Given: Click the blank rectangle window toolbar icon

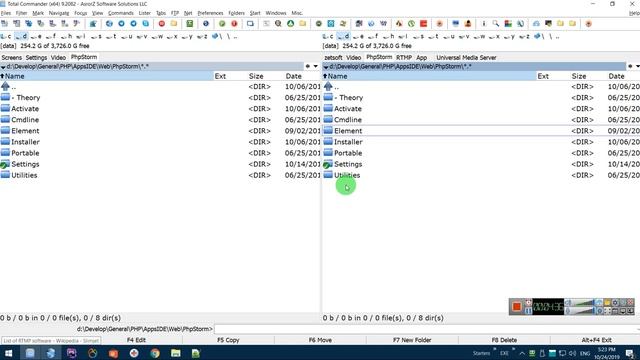Looking at the screenshot, I should tap(250, 24).
